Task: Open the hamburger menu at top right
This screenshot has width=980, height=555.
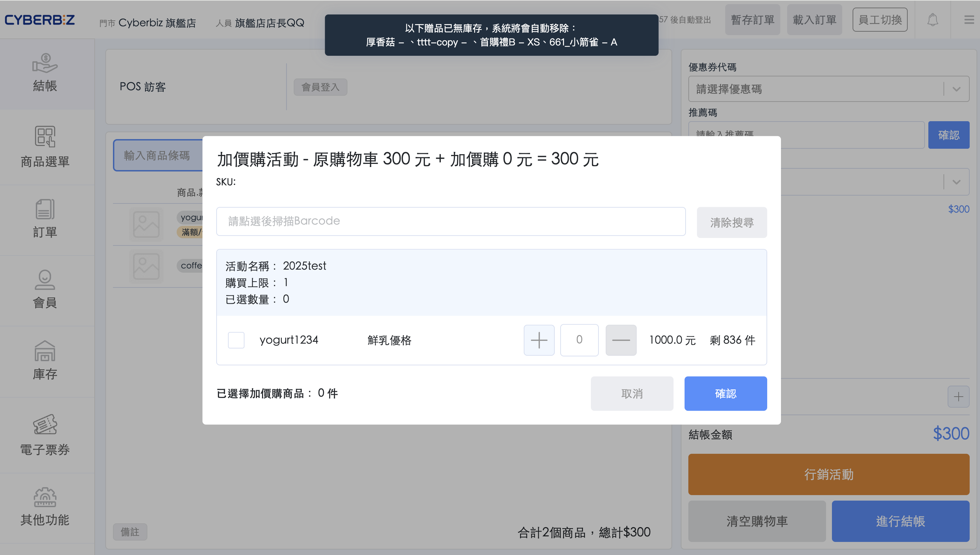Action: pos(969,20)
